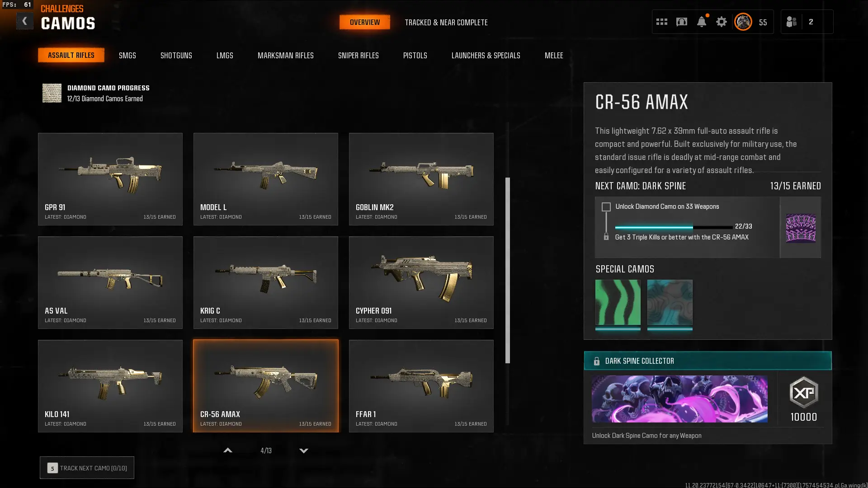
Task: Switch to the SMGs tab
Action: (x=127, y=55)
